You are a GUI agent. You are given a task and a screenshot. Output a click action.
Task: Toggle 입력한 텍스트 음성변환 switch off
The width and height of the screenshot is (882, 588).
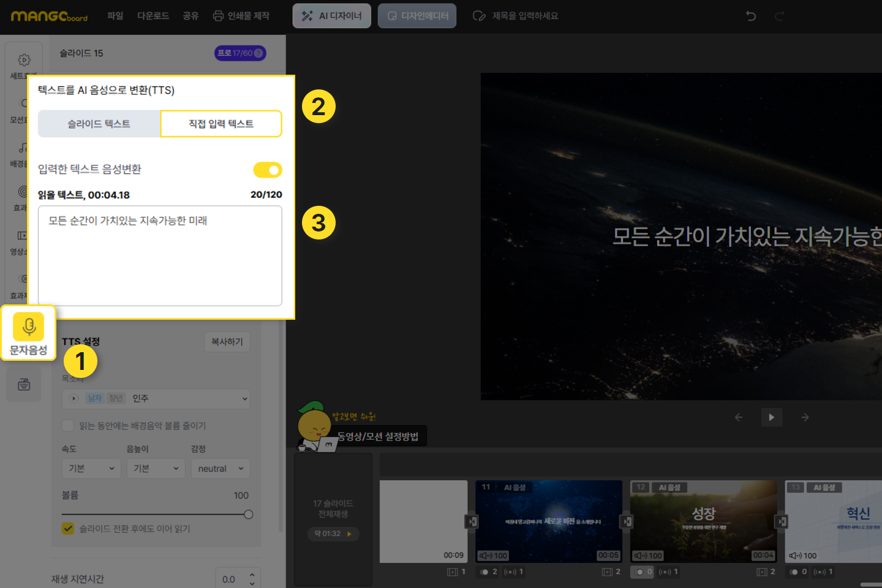268,170
